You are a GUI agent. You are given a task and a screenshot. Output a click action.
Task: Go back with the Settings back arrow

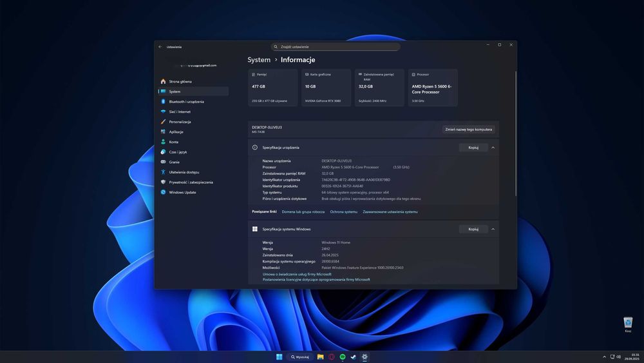(160, 47)
